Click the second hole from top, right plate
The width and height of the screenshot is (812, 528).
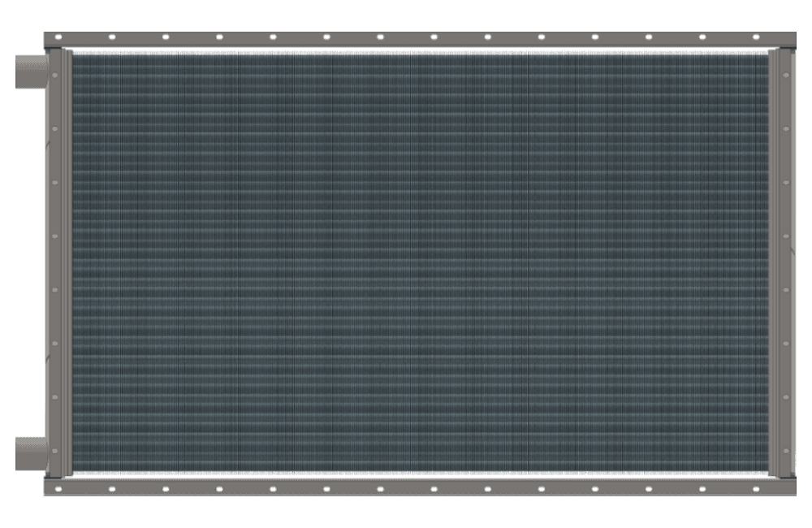click(x=786, y=128)
